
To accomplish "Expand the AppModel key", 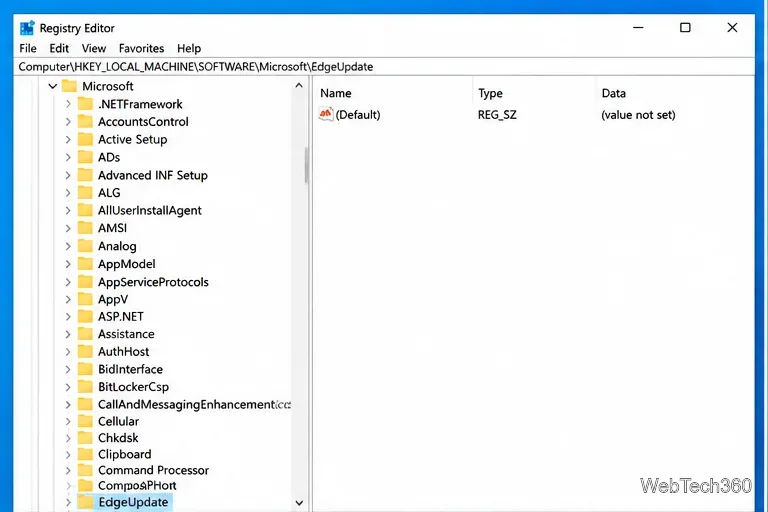I will point(68,264).
